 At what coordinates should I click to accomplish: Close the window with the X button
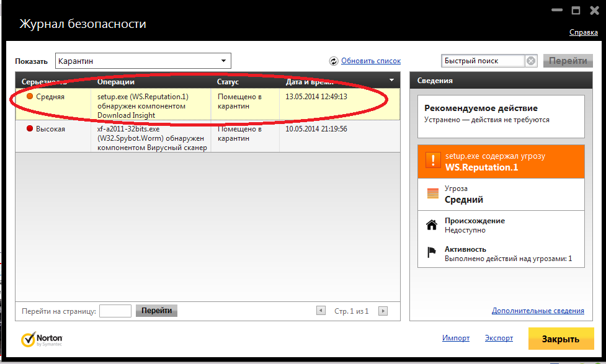[x=594, y=11]
